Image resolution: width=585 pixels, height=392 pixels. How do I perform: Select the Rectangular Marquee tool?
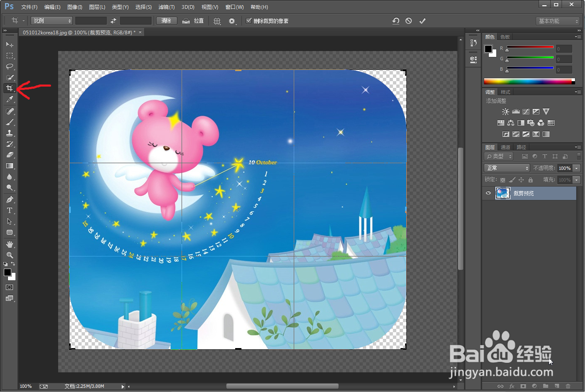point(9,55)
